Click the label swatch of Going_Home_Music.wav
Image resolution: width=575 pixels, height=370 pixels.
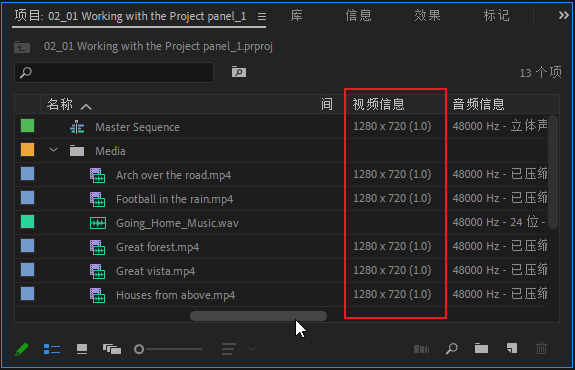click(x=28, y=222)
